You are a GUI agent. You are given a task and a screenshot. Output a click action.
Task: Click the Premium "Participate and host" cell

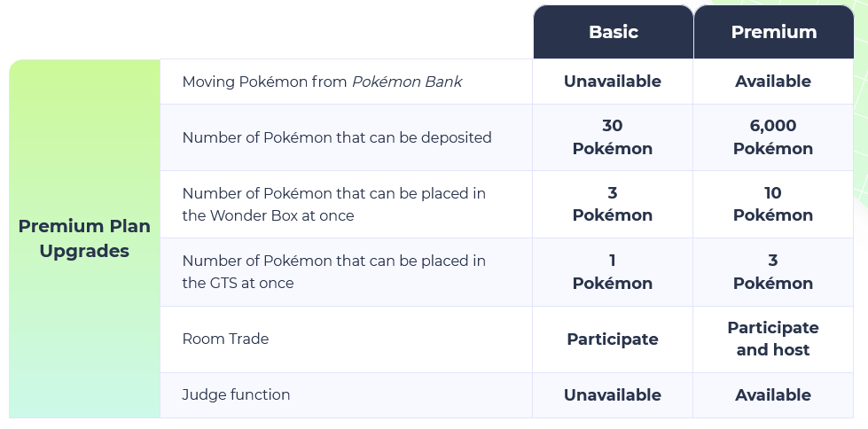point(773,339)
